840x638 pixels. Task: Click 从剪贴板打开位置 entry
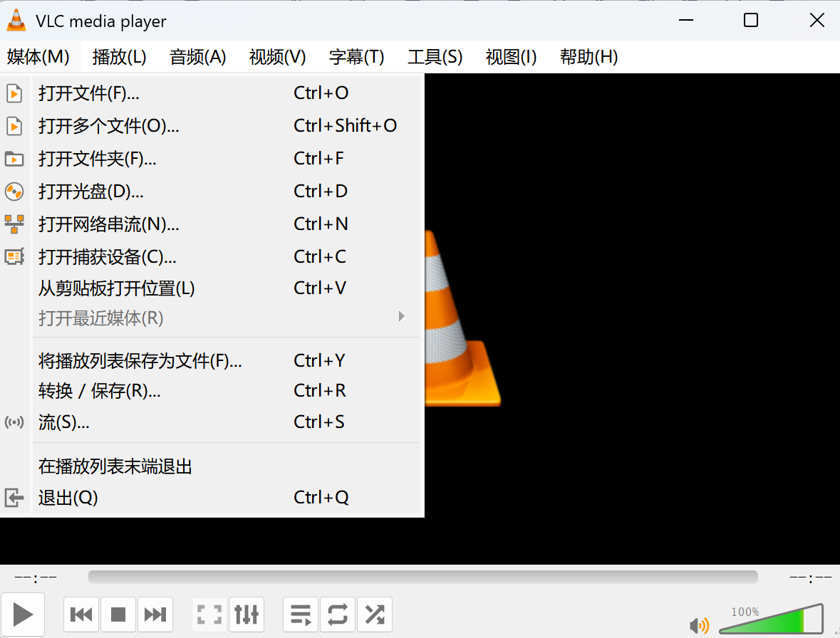116,288
